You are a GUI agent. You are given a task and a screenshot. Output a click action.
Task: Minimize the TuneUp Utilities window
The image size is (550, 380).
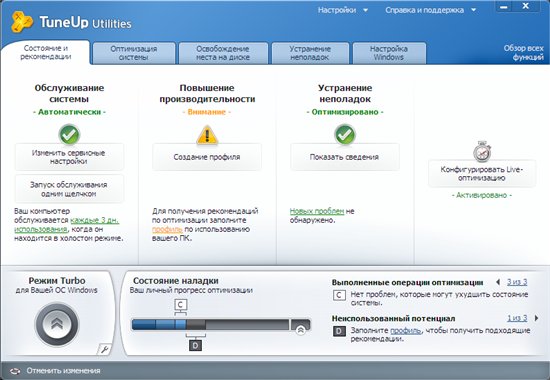pyautogui.click(x=504, y=7)
